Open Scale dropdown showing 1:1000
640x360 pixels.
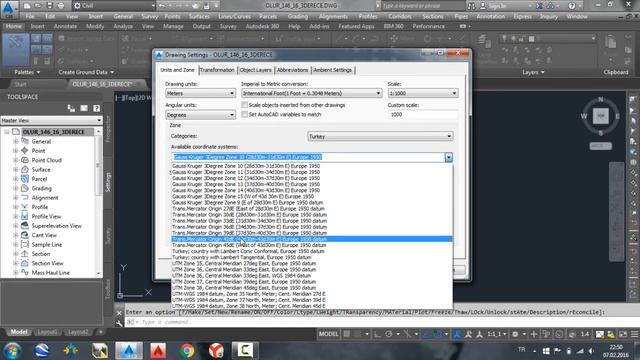coord(422,93)
